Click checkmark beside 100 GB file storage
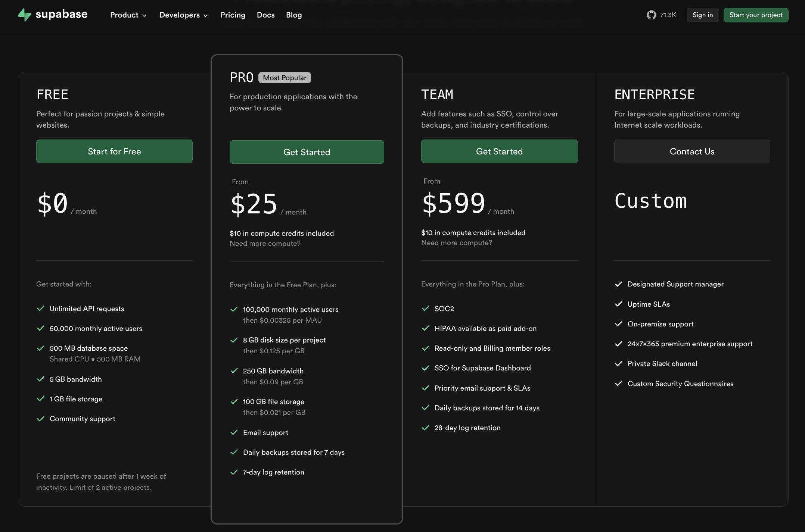 pos(234,401)
